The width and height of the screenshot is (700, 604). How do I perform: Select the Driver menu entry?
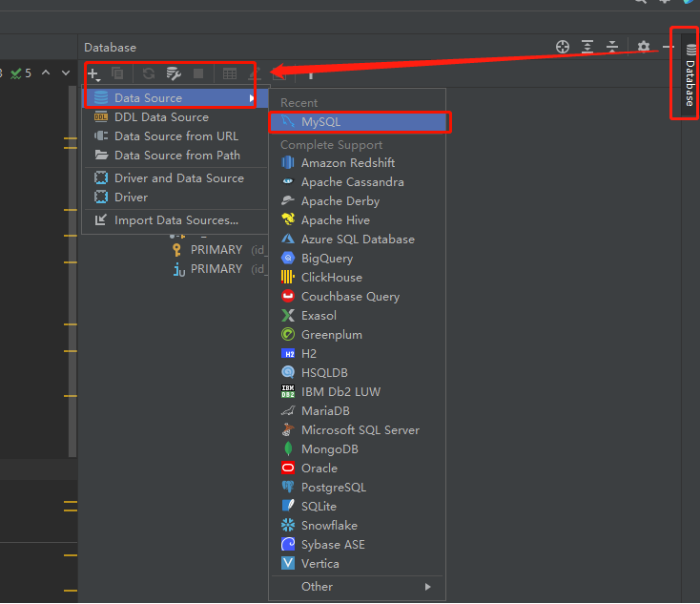click(175, 198)
